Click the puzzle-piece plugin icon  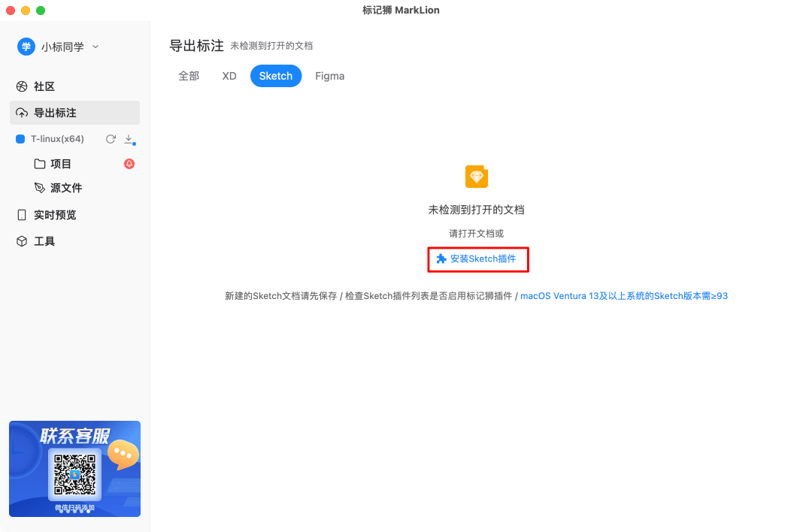[x=441, y=259]
